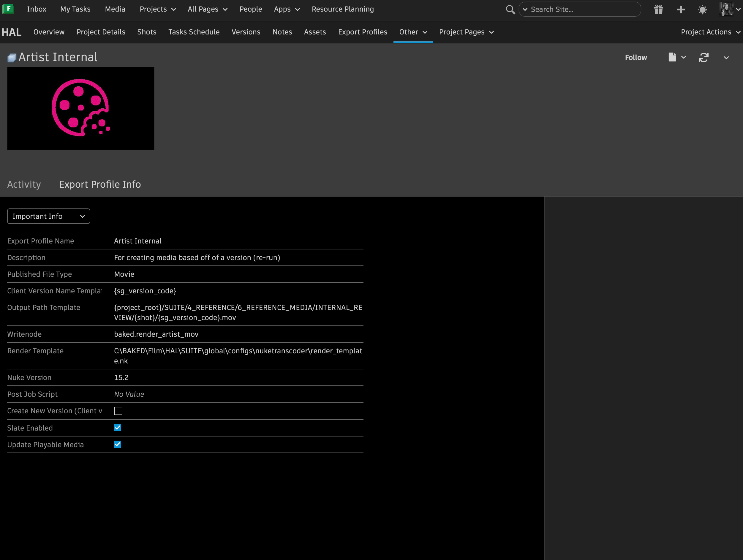Expand the Project Actions menu
This screenshot has width=743, height=560.
pyautogui.click(x=710, y=32)
